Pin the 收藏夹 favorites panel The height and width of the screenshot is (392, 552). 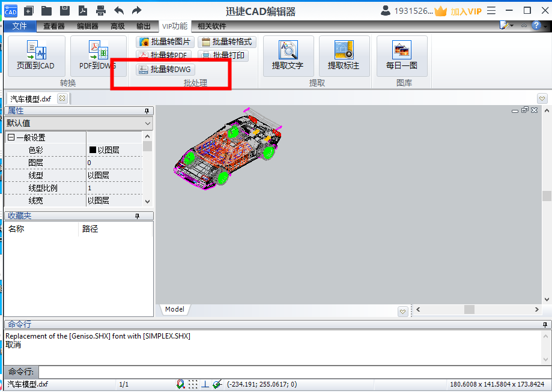pos(138,216)
